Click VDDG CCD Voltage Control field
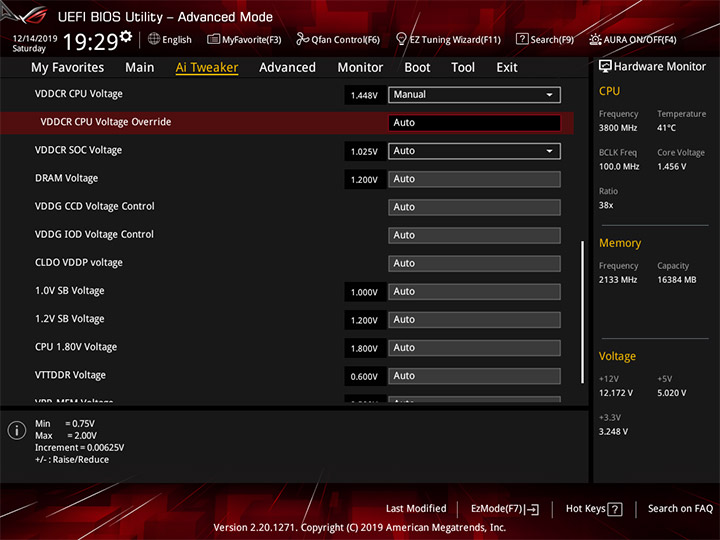 tap(474, 207)
